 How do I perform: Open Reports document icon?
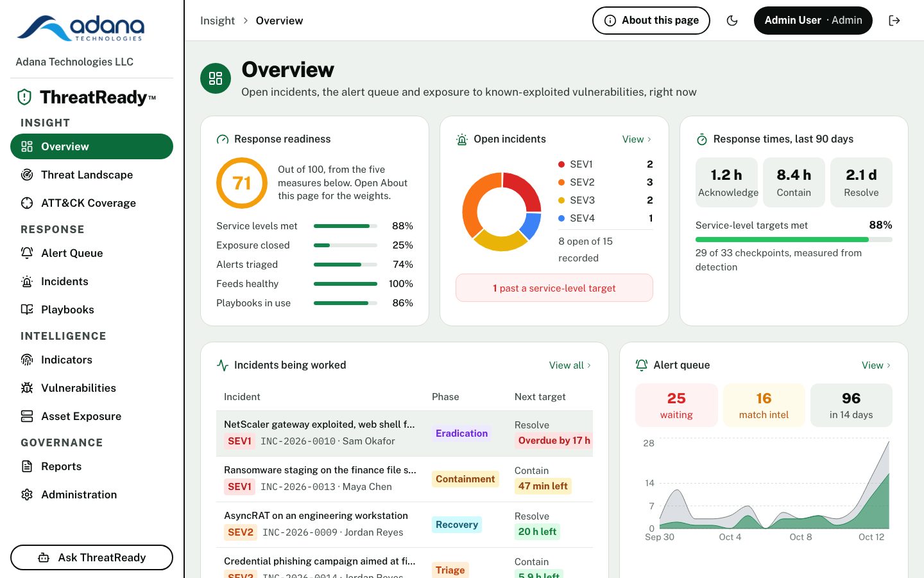click(27, 466)
